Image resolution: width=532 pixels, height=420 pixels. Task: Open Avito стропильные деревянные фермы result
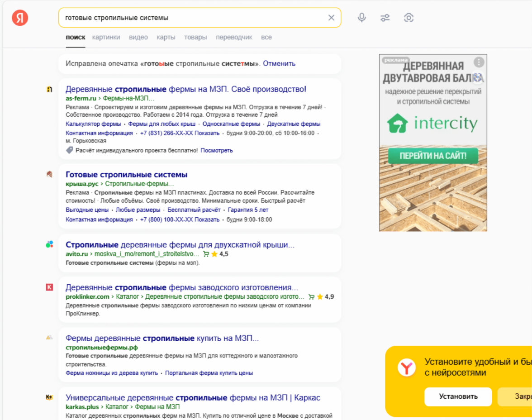180,244
